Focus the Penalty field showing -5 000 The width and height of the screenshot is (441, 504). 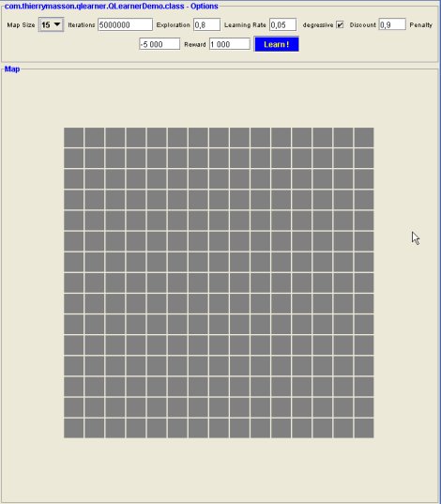160,44
